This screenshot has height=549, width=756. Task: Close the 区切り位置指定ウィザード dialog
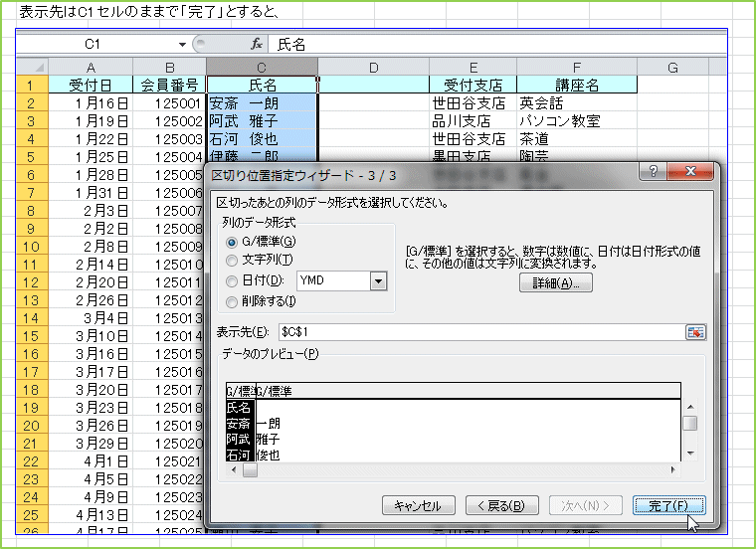click(x=690, y=171)
